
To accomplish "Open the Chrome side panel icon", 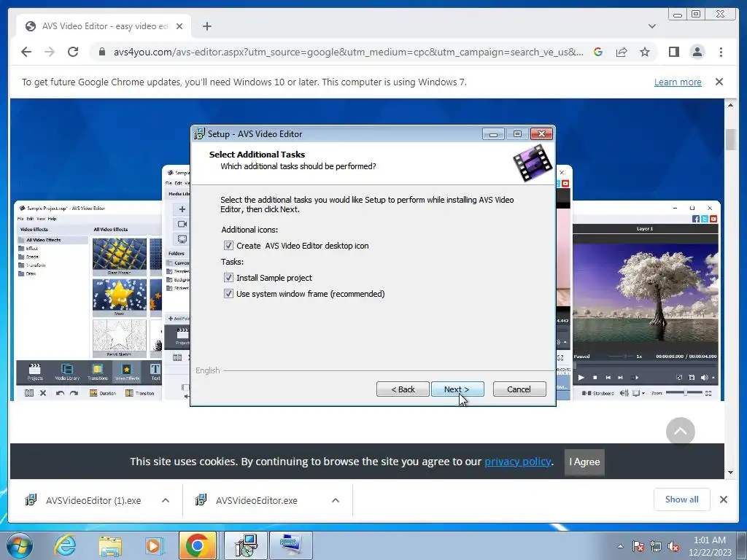I will pyautogui.click(x=673, y=52).
